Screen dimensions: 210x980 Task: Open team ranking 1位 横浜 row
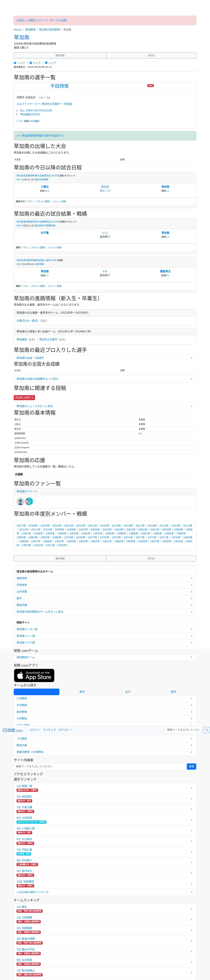click(105, 909)
